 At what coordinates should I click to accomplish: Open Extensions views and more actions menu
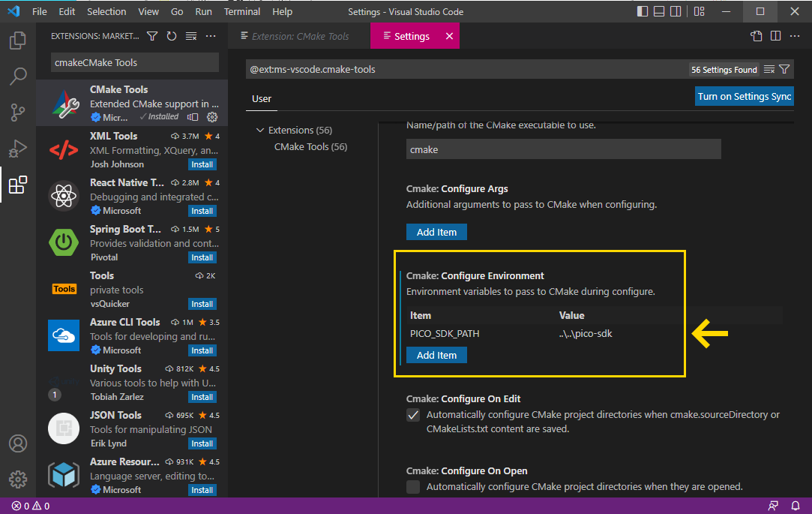coord(211,36)
